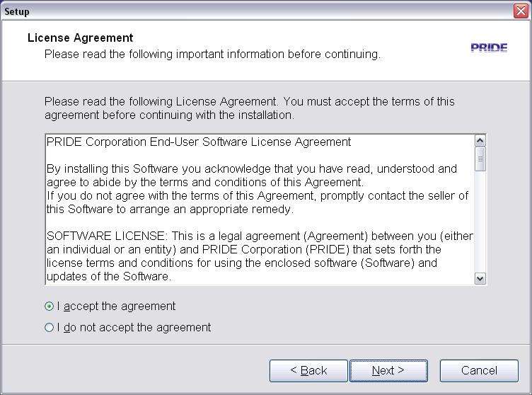This screenshot has width=532, height=395.
Task: Click the Setup title bar text
Action: pos(17,11)
